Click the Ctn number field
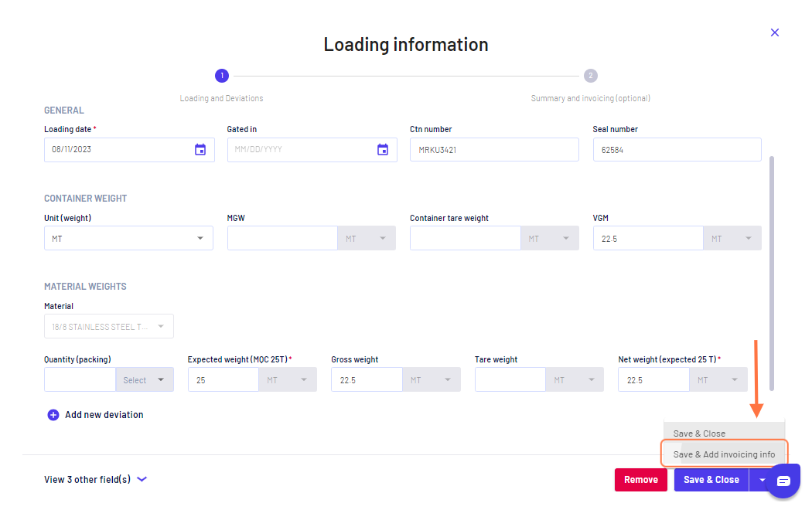The width and height of the screenshot is (812, 510). point(494,149)
